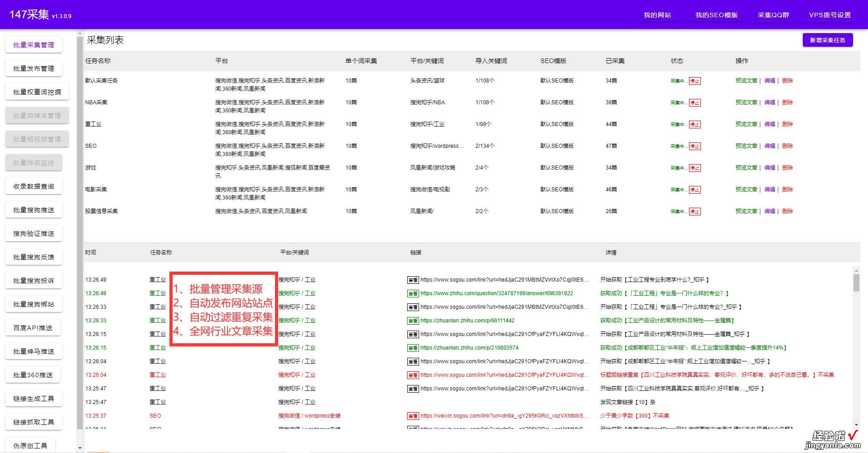Click 少于最少字数【300】不采集 log detail
The height and width of the screenshot is (453, 868).
(635, 416)
